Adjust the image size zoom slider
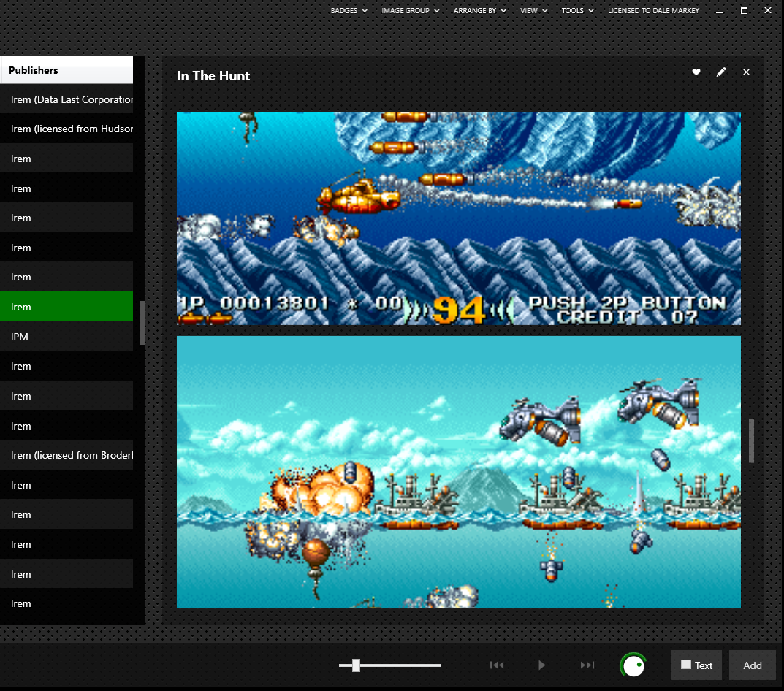784x691 pixels. 390,665
